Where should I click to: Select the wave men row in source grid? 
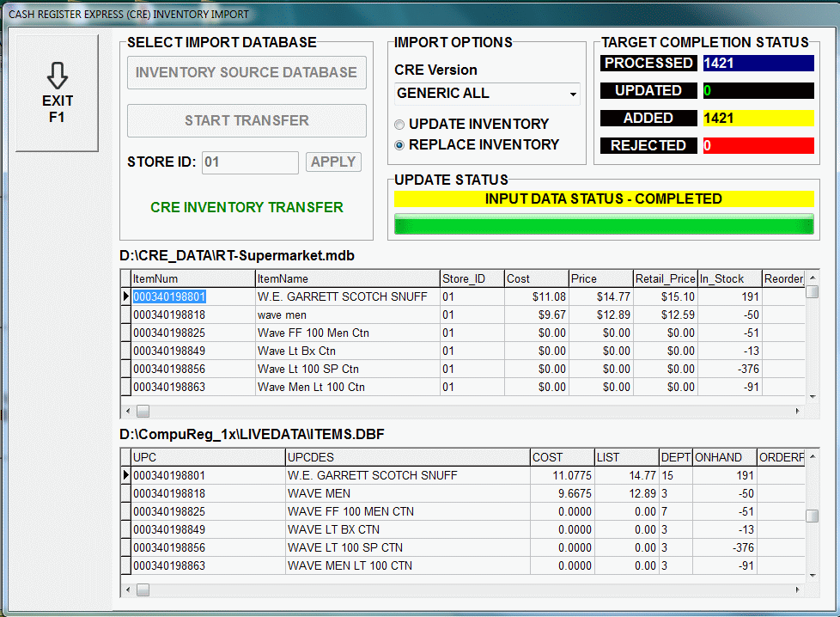click(x=347, y=315)
